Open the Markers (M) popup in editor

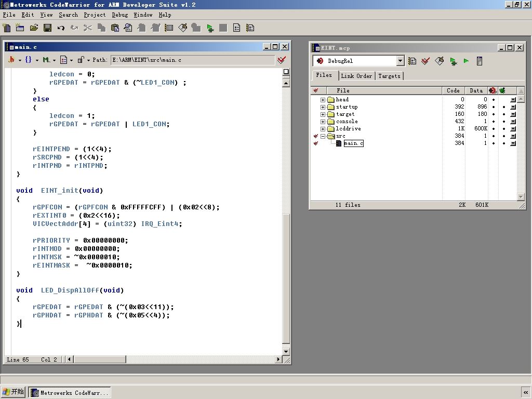click(x=48, y=60)
